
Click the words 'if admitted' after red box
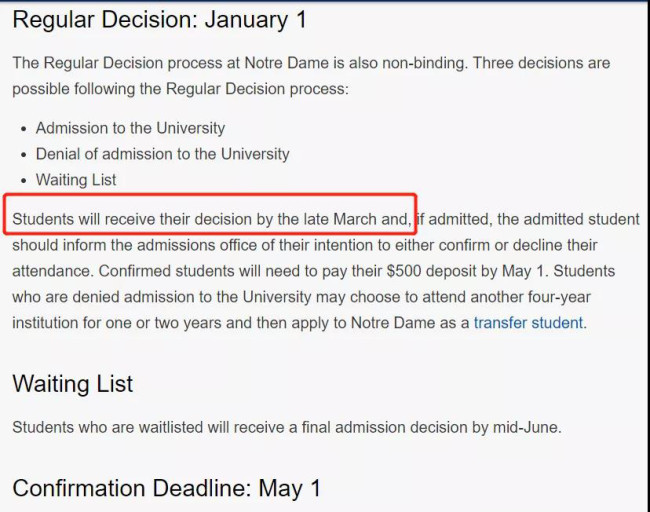pos(453,219)
